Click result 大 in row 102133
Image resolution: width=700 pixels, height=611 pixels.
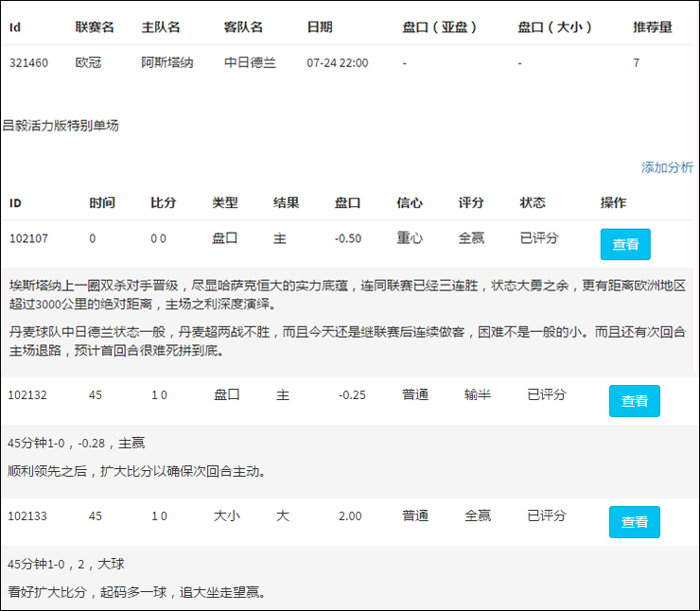point(283,515)
